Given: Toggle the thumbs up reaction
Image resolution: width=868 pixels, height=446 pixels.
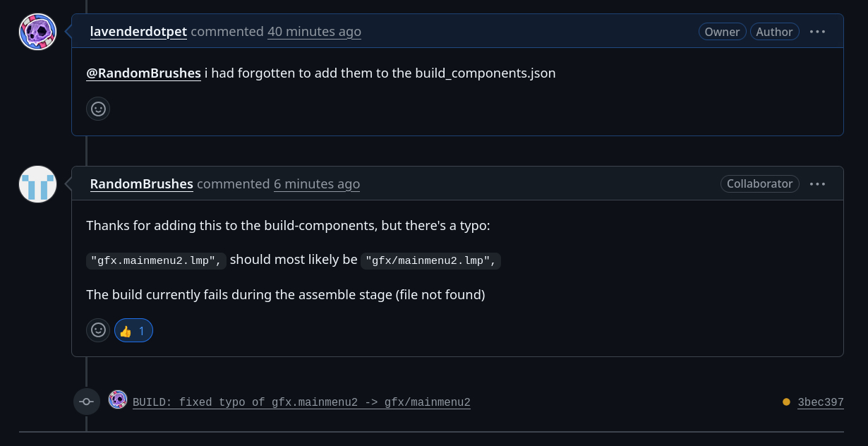Looking at the screenshot, I should click(133, 330).
